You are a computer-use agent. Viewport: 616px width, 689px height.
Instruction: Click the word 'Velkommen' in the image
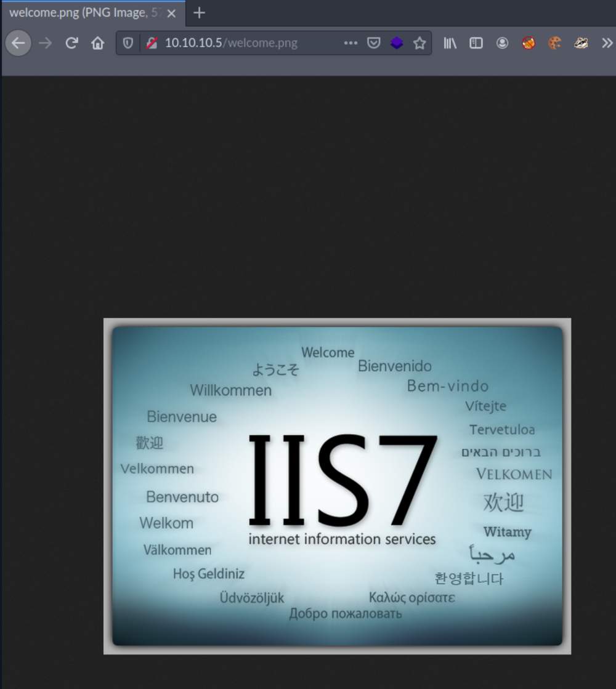click(x=158, y=469)
